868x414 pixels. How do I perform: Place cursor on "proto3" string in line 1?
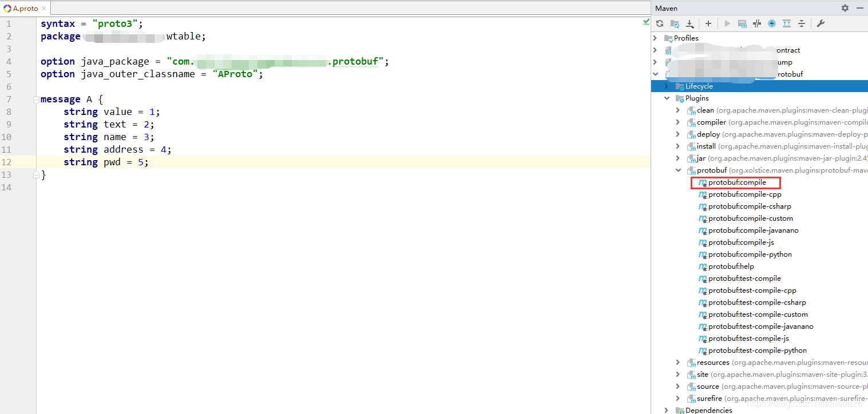pos(114,23)
